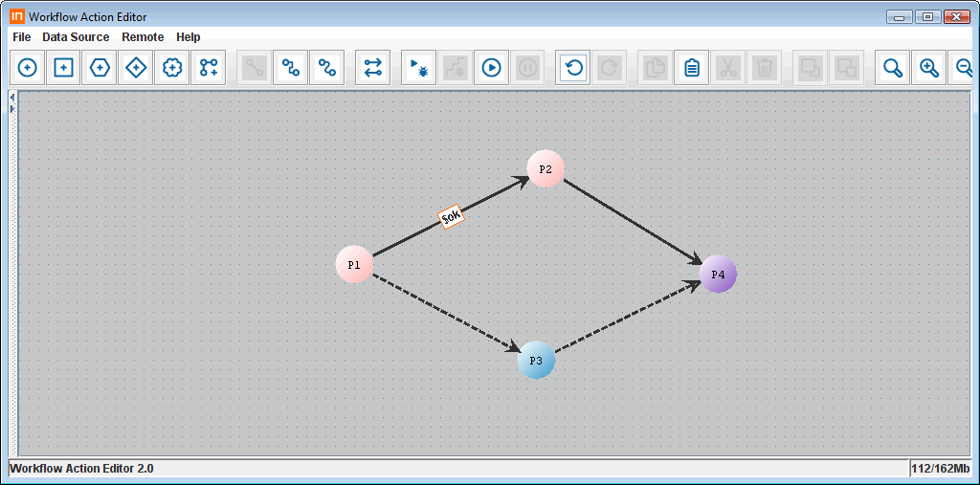This screenshot has height=485, width=980.
Task: Select the add hexagon node tool
Action: click(100, 68)
